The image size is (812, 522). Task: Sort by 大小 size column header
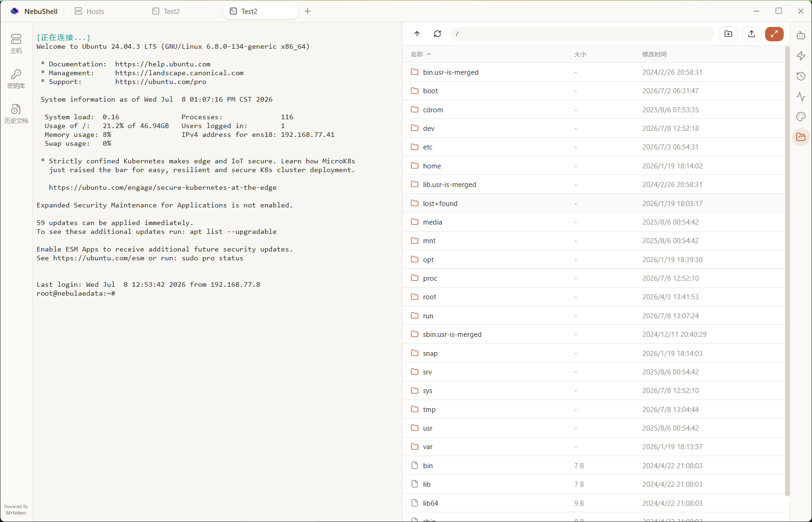580,54
